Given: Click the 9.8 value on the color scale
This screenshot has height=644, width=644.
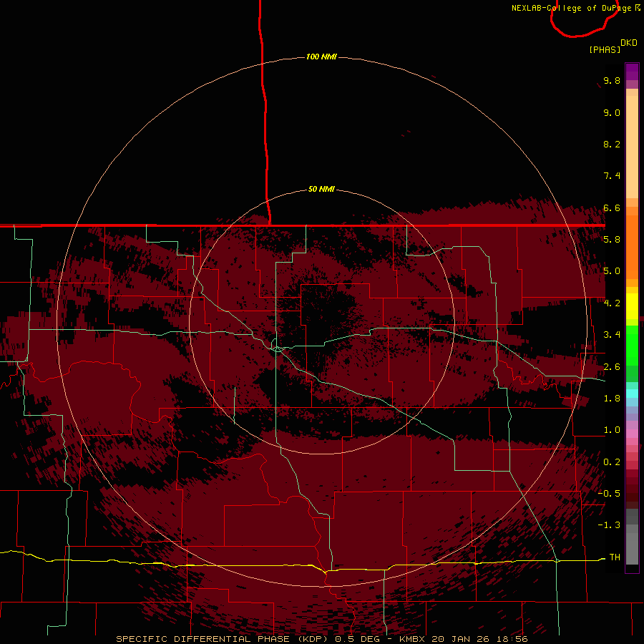Looking at the screenshot, I should (x=612, y=80).
